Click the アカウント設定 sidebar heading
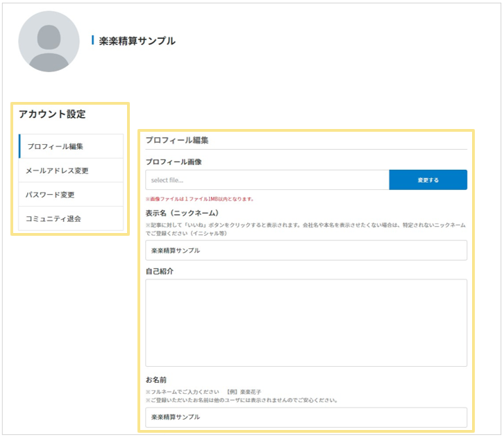This screenshot has width=504, height=439. click(52, 114)
